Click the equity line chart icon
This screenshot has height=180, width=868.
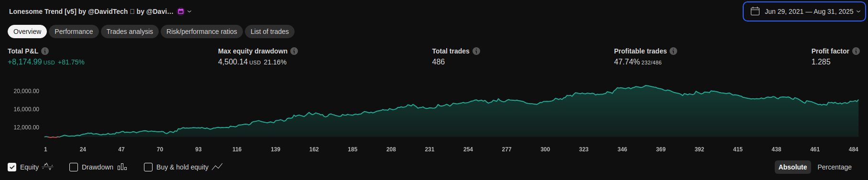tap(48, 167)
